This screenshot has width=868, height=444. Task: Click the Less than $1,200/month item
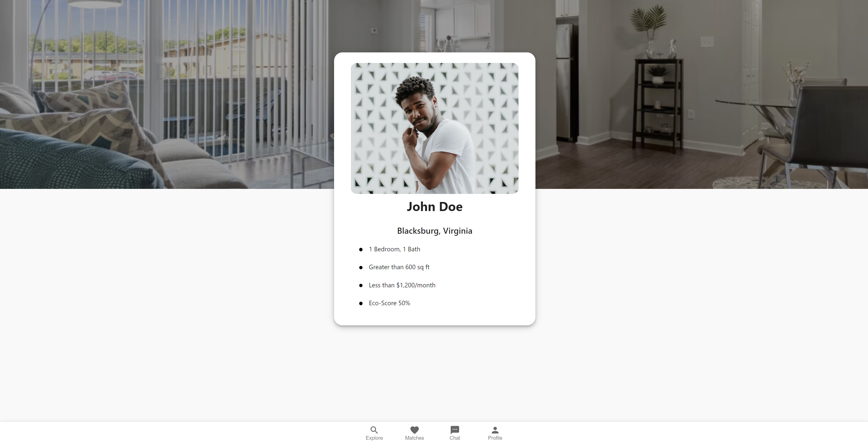[x=402, y=285]
